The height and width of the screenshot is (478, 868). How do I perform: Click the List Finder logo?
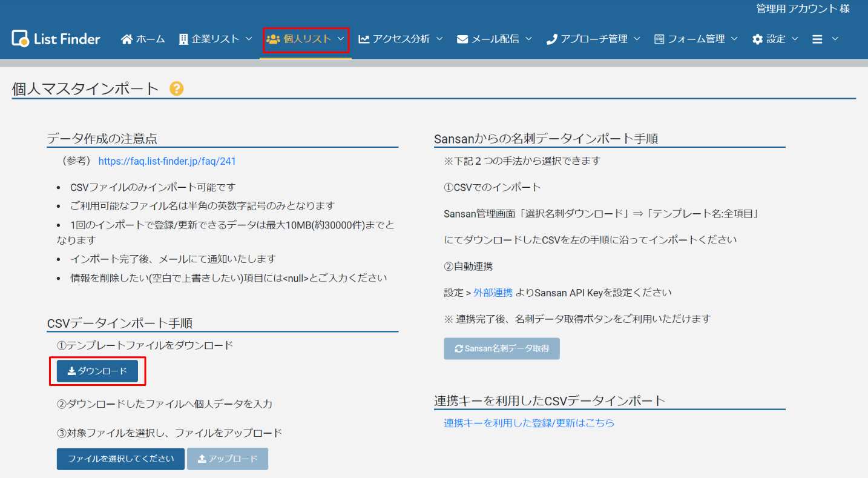(56, 39)
